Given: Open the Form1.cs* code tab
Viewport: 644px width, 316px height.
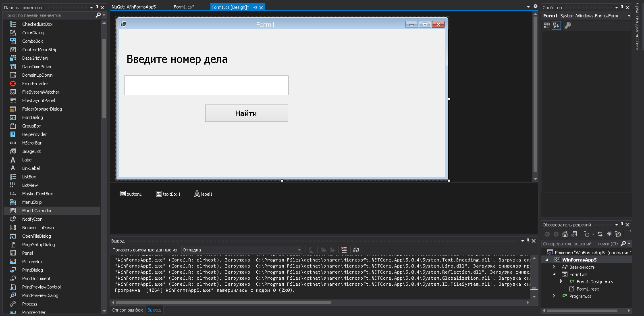Looking at the screenshot, I should tap(184, 7).
